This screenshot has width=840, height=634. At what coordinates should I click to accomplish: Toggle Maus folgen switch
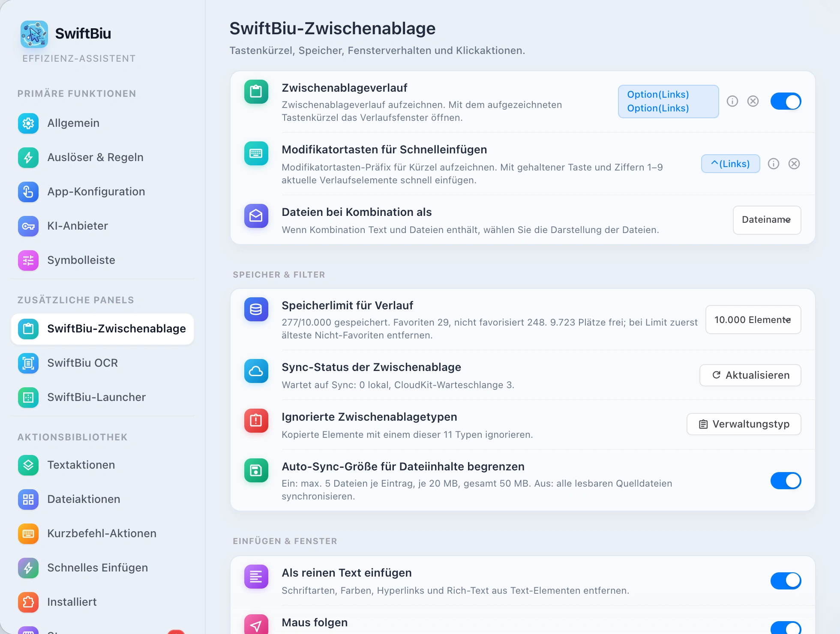pyautogui.click(x=786, y=628)
